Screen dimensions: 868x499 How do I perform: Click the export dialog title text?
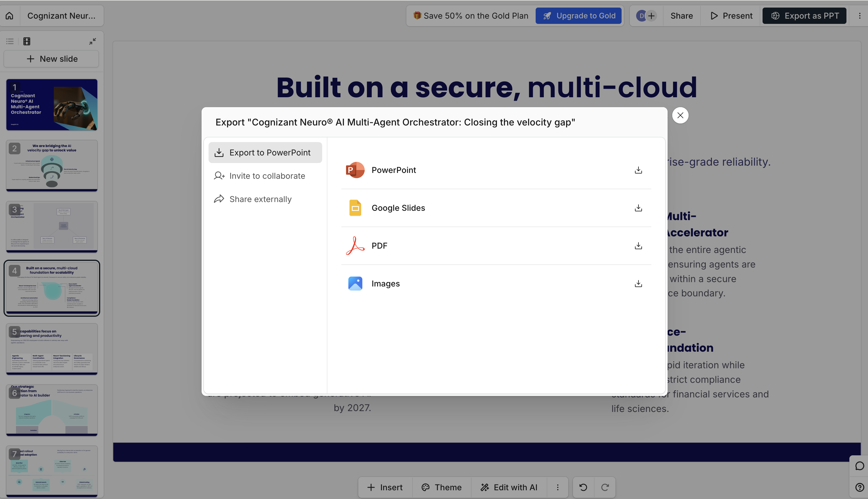[x=395, y=122]
